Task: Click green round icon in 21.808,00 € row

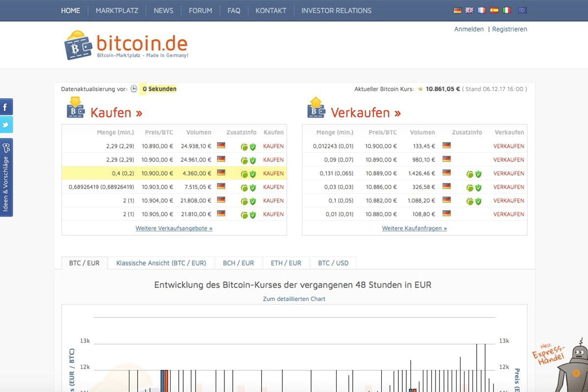Action: point(244,201)
